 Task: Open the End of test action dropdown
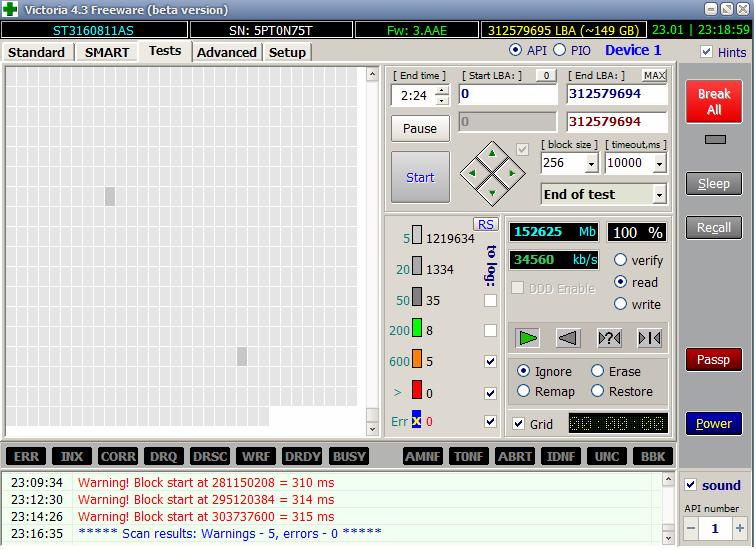tap(659, 194)
